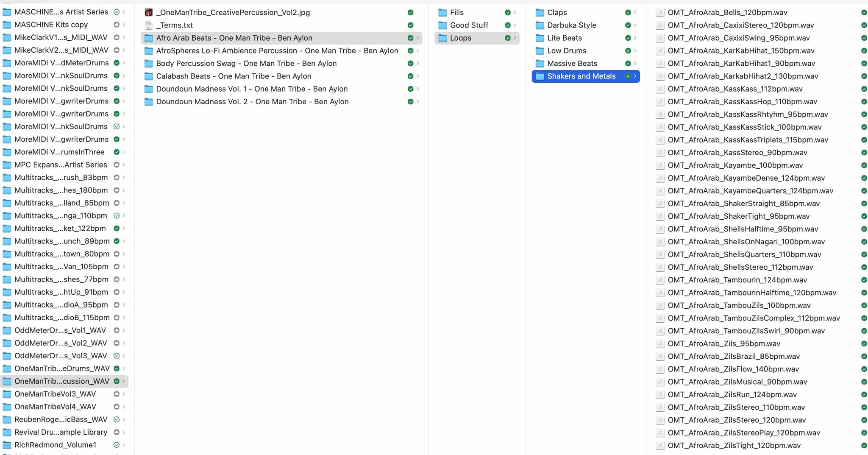Click audio file icon for OMT_AfroArab_Bells_120bpm.wav

tap(659, 13)
